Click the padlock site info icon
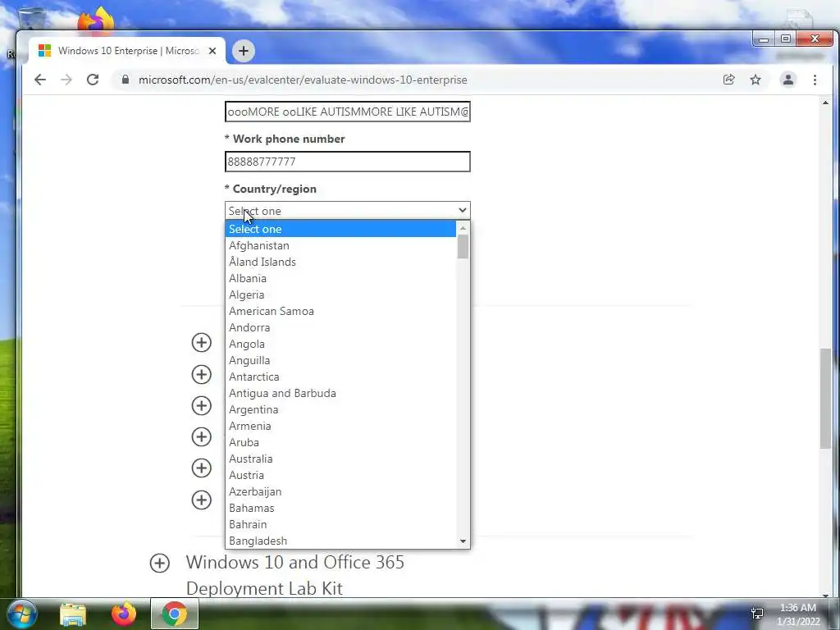This screenshot has height=630, width=840. tap(126, 80)
